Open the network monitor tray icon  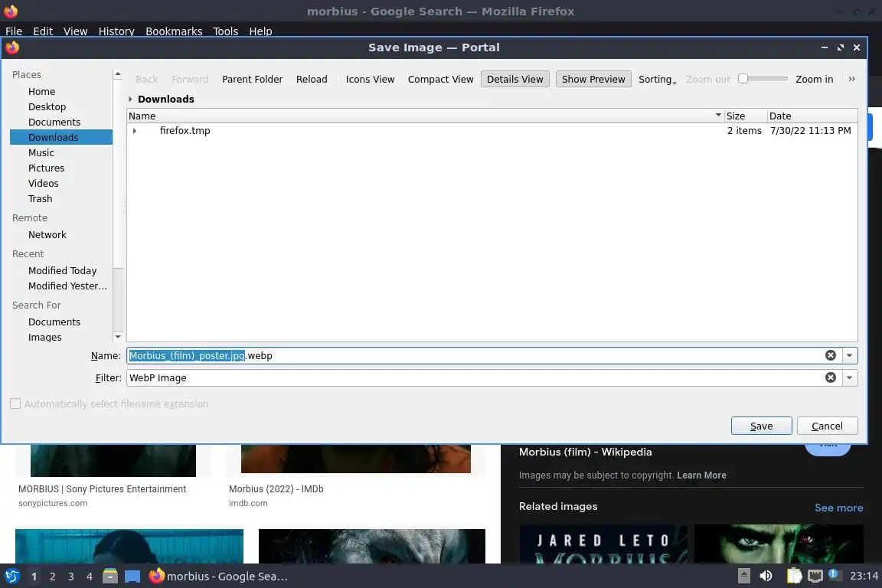pos(815,576)
